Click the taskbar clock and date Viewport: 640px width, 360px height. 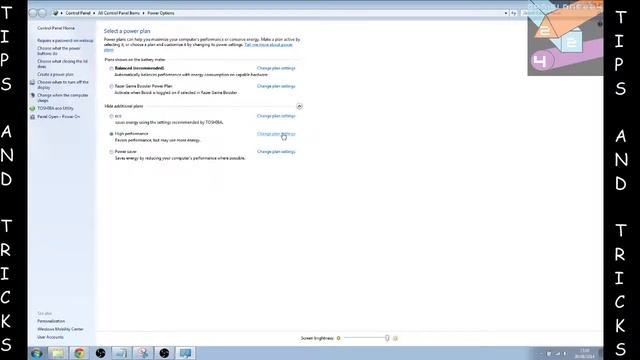pos(585,353)
